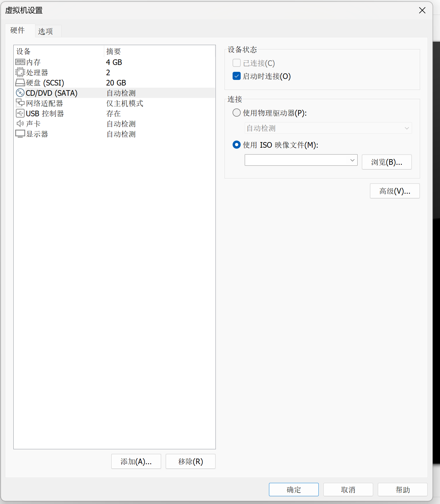Screen dimensions: 440x504
Task: Click 自动检测 summary in the 显示器 row
Action: coord(121,134)
